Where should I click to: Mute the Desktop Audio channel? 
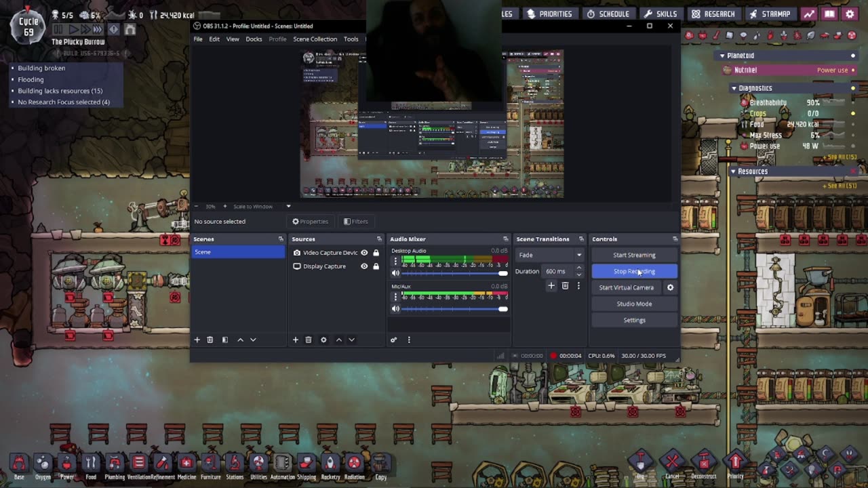click(x=396, y=273)
